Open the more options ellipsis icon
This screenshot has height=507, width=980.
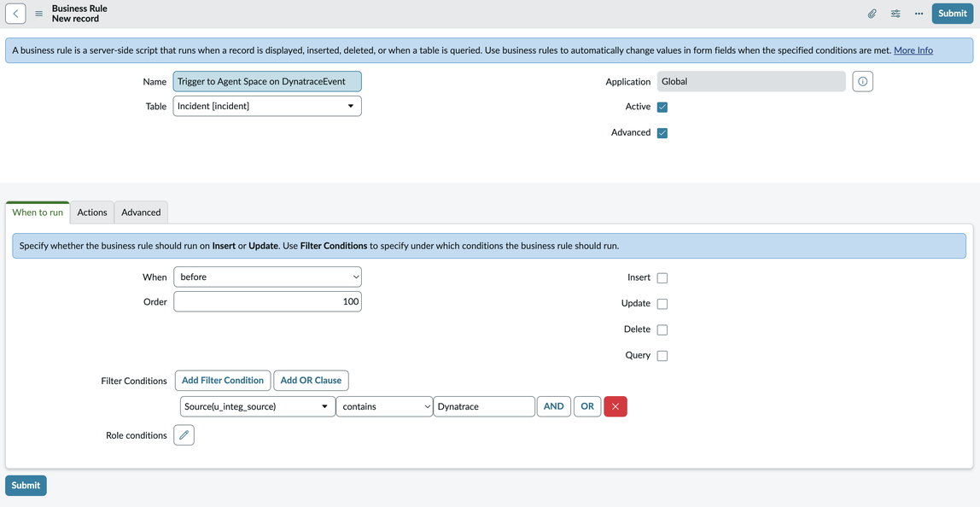point(919,14)
